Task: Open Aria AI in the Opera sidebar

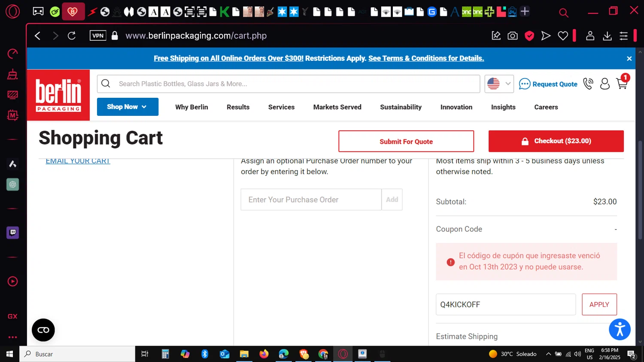Action: tap(13, 164)
